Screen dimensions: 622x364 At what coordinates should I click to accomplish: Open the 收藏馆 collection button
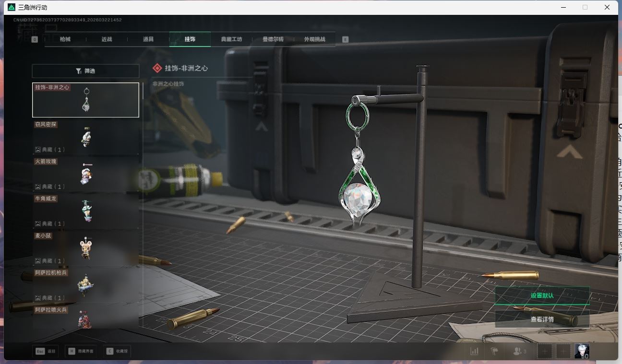pos(118,351)
